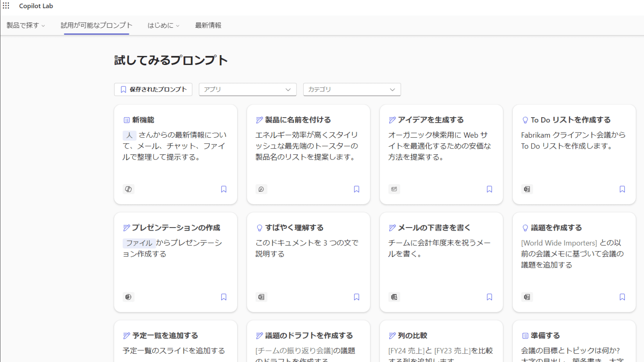Screen dimensions: 644x362
Task: Click the pen icon beside 議題のドラフトを作成する
Action: (x=259, y=336)
